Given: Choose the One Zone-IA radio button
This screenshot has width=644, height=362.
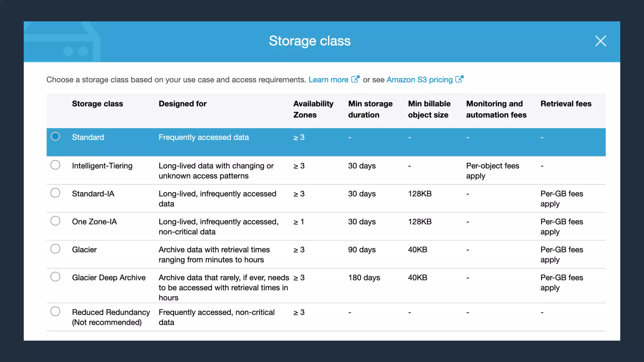Looking at the screenshot, I should pos(55,221).
